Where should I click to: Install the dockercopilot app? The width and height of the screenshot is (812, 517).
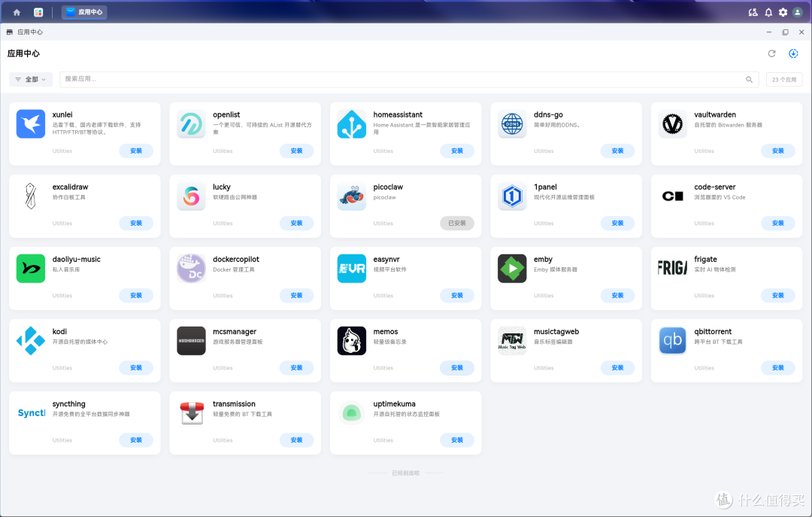(x=297, y=296)
